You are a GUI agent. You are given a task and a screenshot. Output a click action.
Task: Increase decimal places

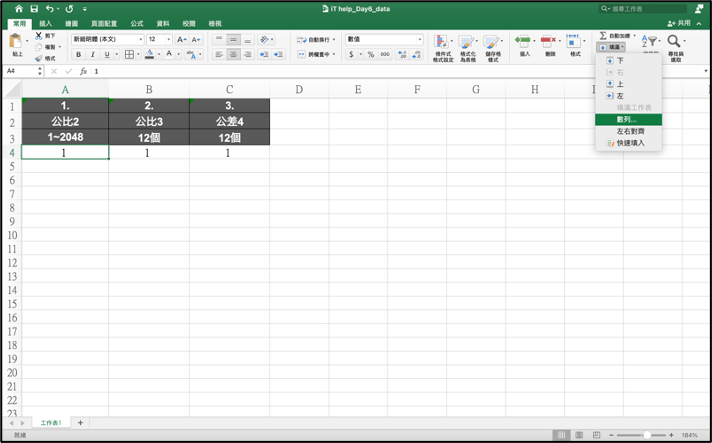pos(402,54)
